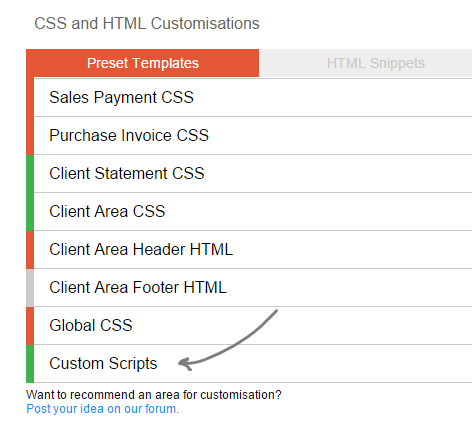Switch to the Preset Templates tab
472x444 pixels.
[x=142, y=63]
